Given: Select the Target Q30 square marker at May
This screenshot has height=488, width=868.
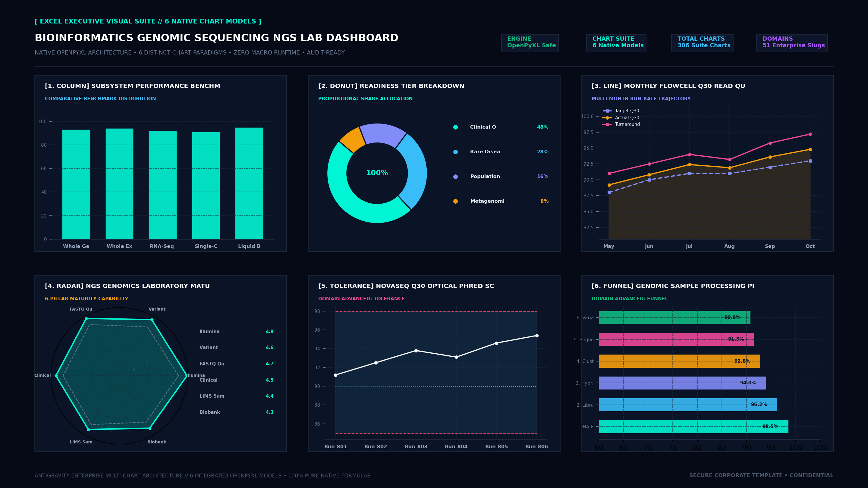Looking at the screenshot, I should 609,193.
